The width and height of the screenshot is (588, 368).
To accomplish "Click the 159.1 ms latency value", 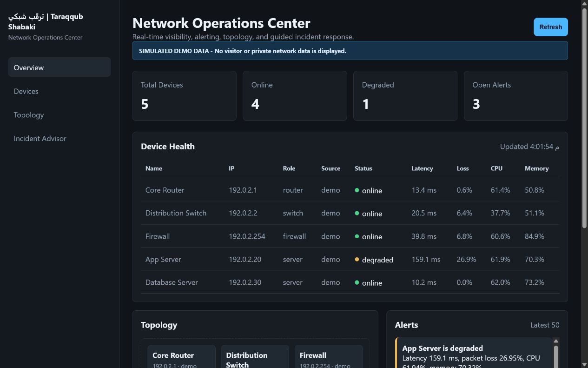I will coord(426,259).
